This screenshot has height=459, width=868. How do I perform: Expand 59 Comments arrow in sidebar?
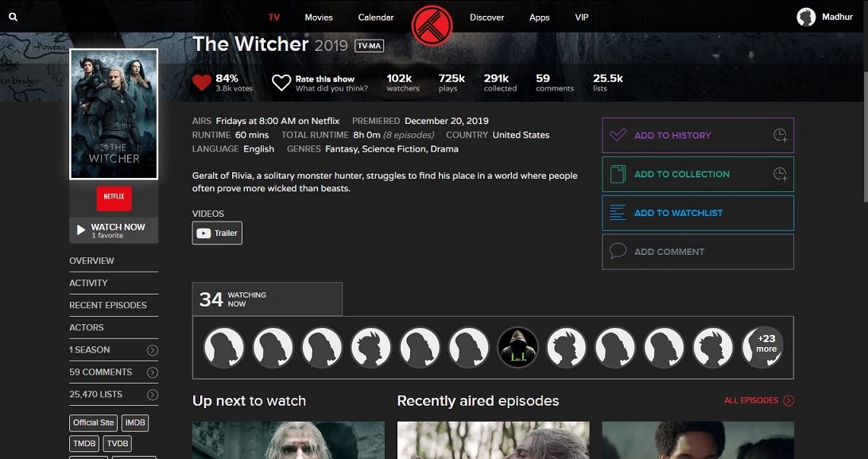[x=153, y=372]
